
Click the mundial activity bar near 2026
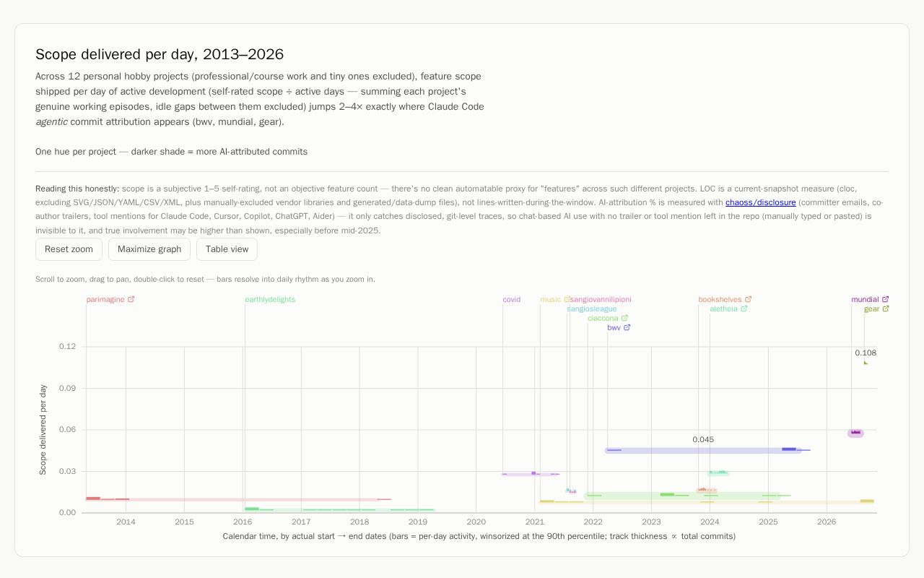(855, 433)
